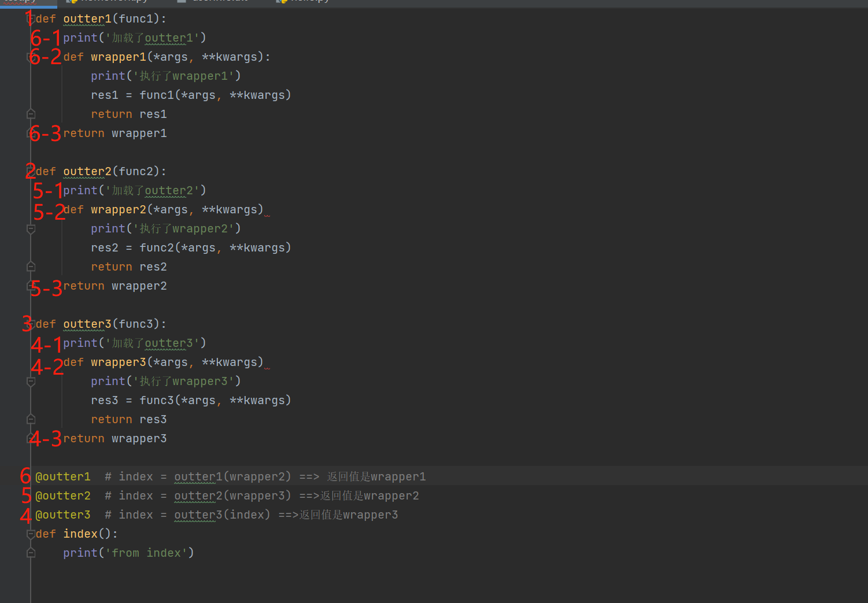Click the comment text '返回值是wrapper2'
868x603 pixels.
click(x=370, y=496)
